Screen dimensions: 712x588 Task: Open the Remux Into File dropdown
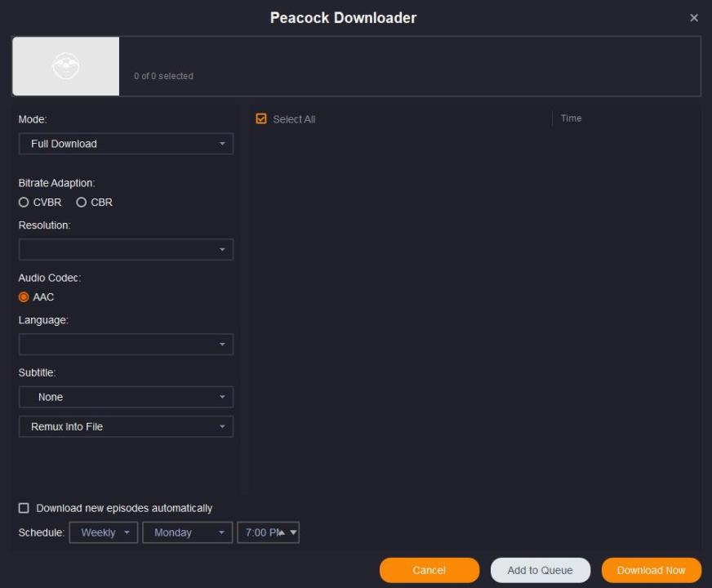[126, 426]
